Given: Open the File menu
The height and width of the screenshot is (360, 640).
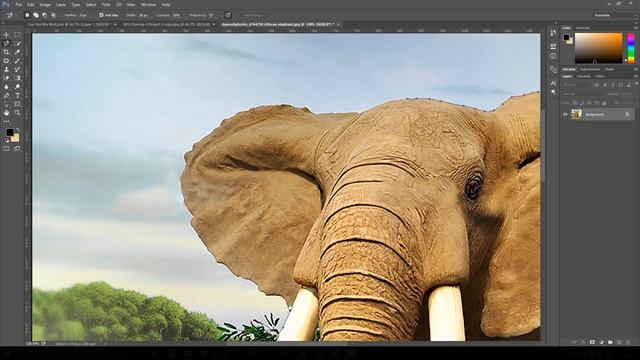Looking at the screenshot, I should click(19, 5).
